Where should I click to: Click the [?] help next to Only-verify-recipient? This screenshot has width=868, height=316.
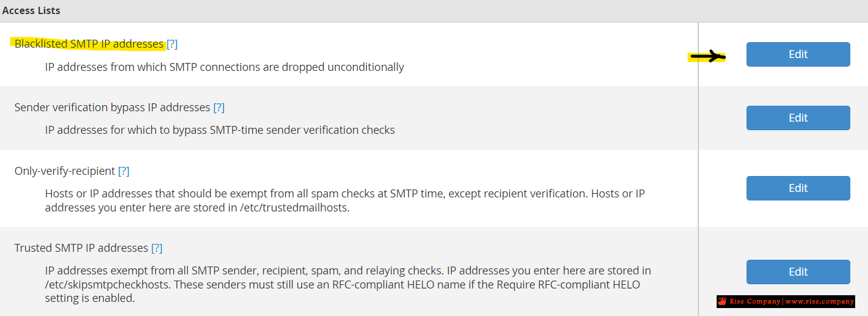pos(124,171)
